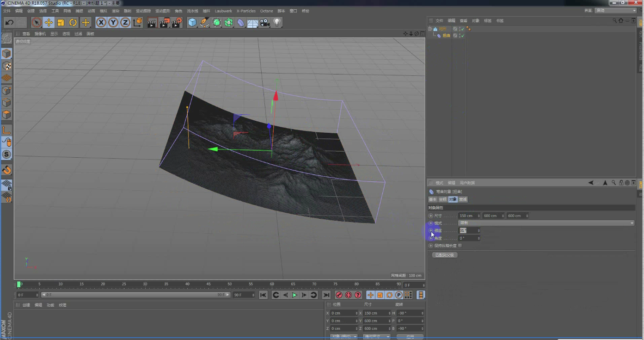Screen dimensions: 644x340
Task: Click frame 45 on the timeline ruler
Action: tap(208, 284)
